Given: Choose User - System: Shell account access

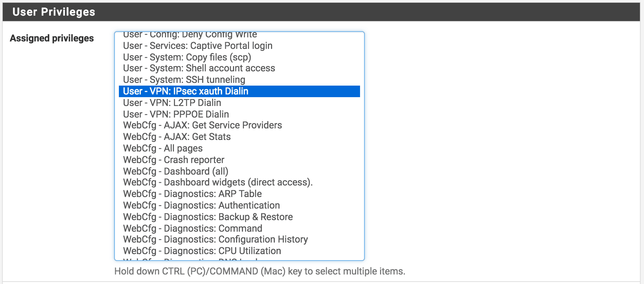Looking at the screenshot, I should coord(239,68).
